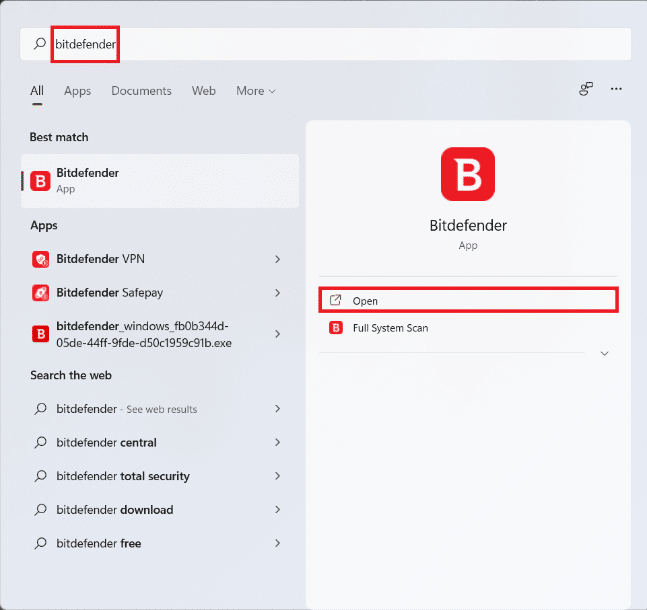Viewport: 647px width, 610px height.
Task: Open the three-dot options menu
Action: [x=617, y=90]
